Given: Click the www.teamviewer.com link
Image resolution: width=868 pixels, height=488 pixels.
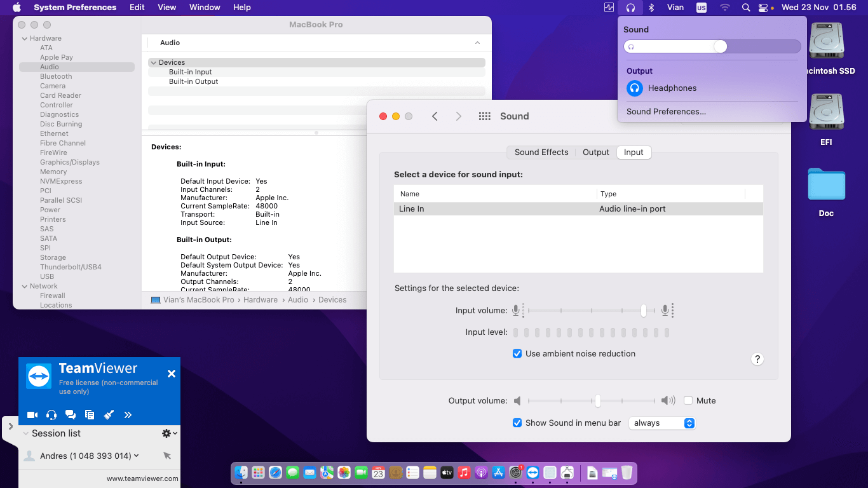Looking at the screenshot, I should click(142, 479).
